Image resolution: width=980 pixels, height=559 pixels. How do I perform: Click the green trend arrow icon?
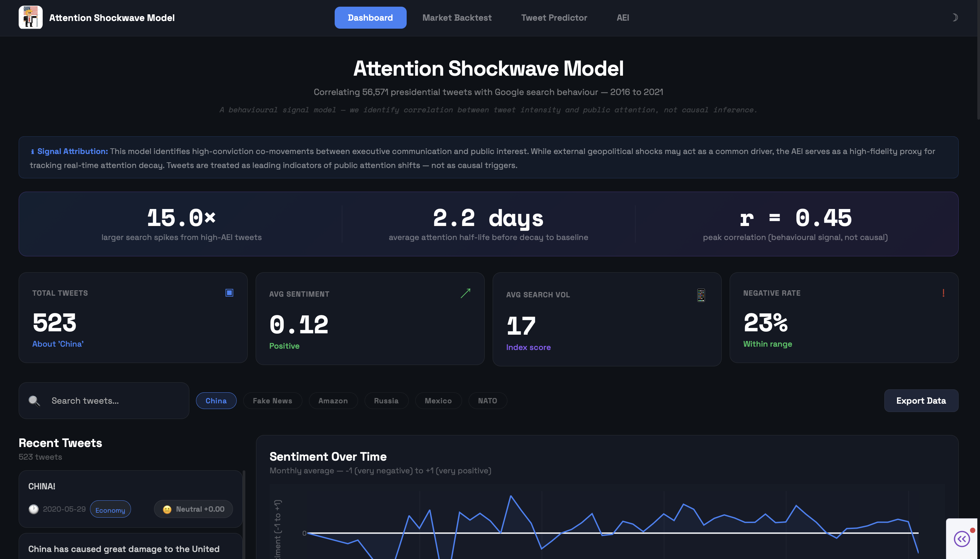465,293
